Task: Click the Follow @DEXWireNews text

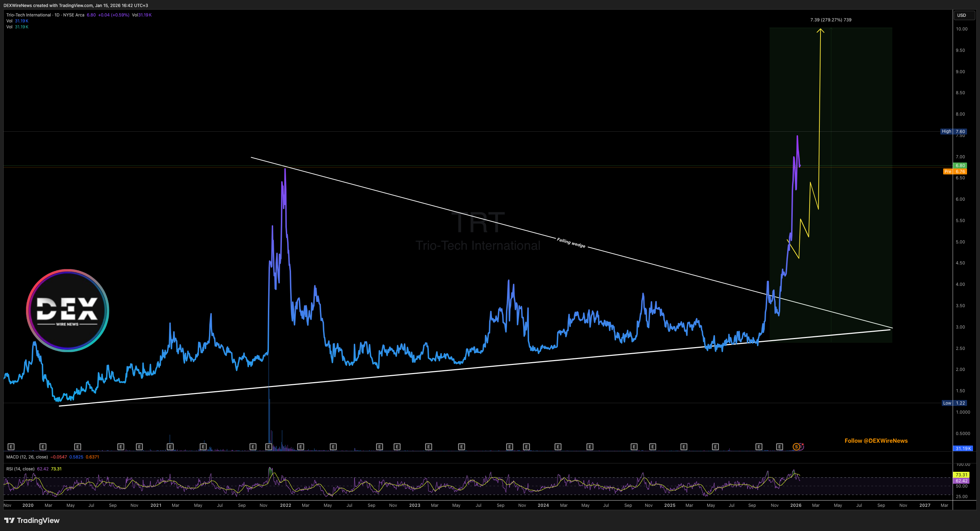Action: [x=876, y=441]
